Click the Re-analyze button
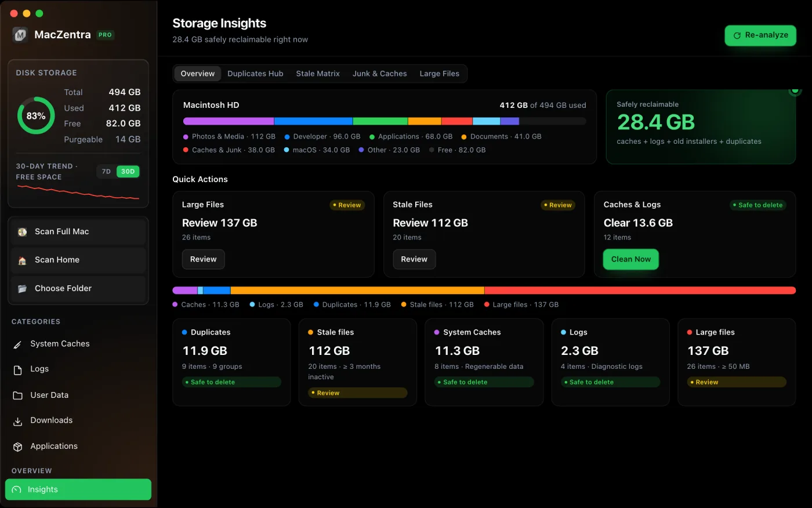The width and height of the screenshot is (812, 508). 760,35
